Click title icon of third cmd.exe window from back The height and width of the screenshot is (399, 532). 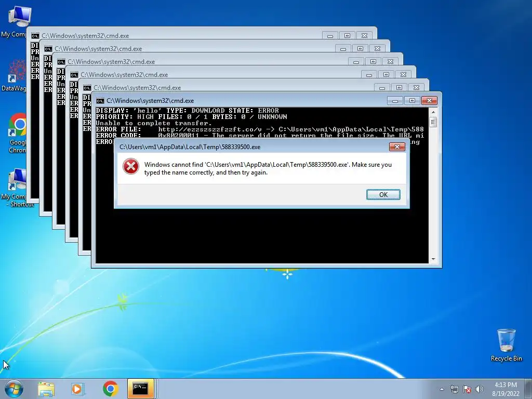click(61, 62)
